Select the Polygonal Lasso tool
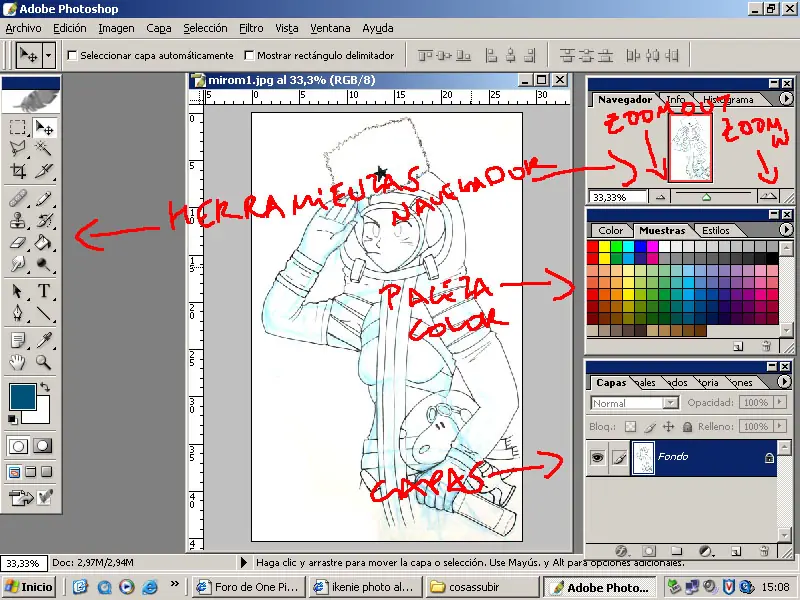 pyautogui.click(x=18, y=148)
